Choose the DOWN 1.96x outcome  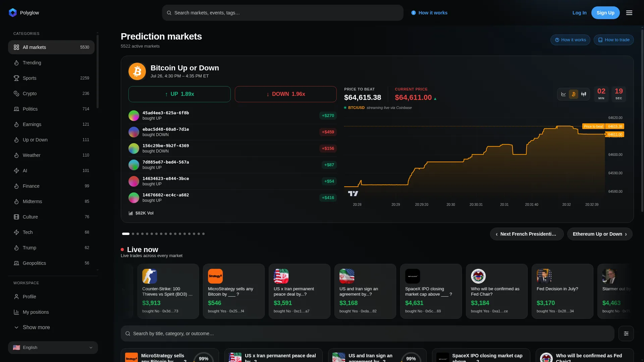285,94
